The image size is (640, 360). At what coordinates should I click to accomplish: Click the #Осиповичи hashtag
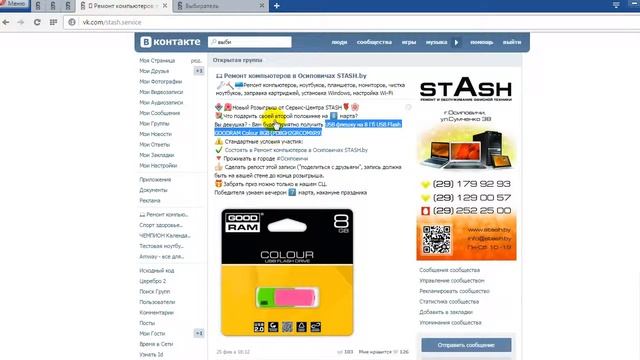(x=292, y=159)
